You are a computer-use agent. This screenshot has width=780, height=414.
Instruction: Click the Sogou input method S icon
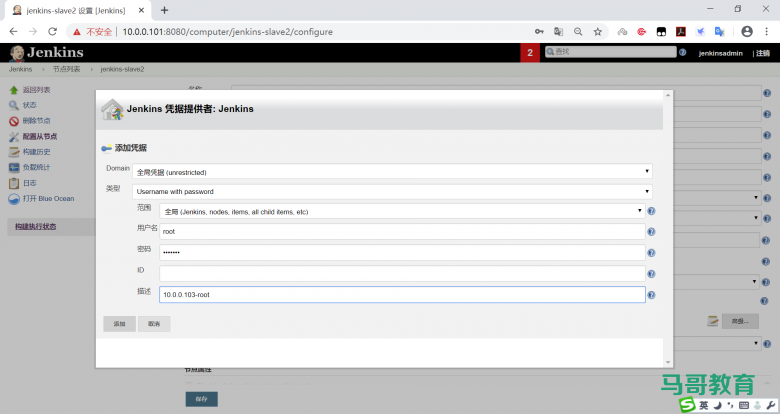pos(687,405)
